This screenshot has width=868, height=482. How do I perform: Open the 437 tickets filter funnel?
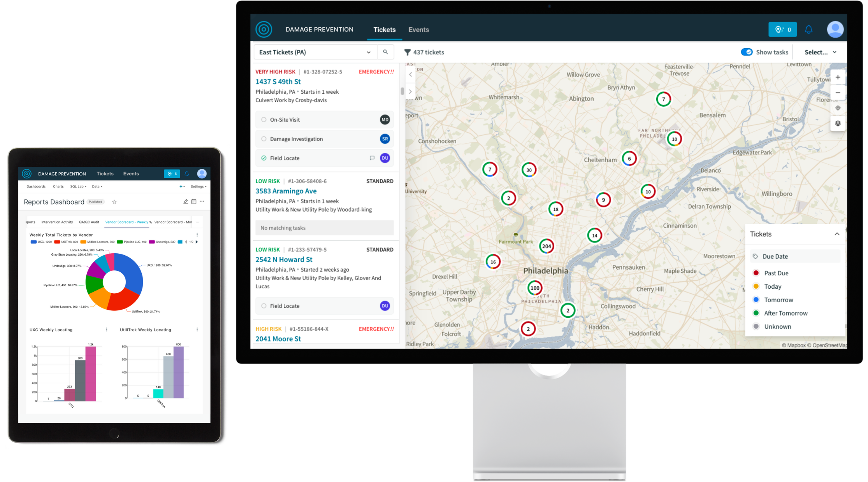(x=407, y=52)
